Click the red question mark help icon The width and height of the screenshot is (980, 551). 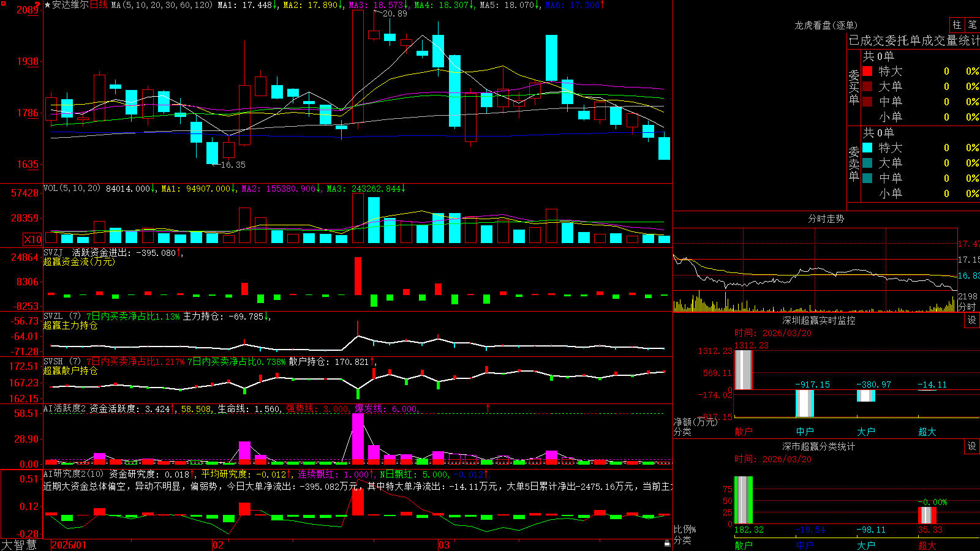[38, 4]
